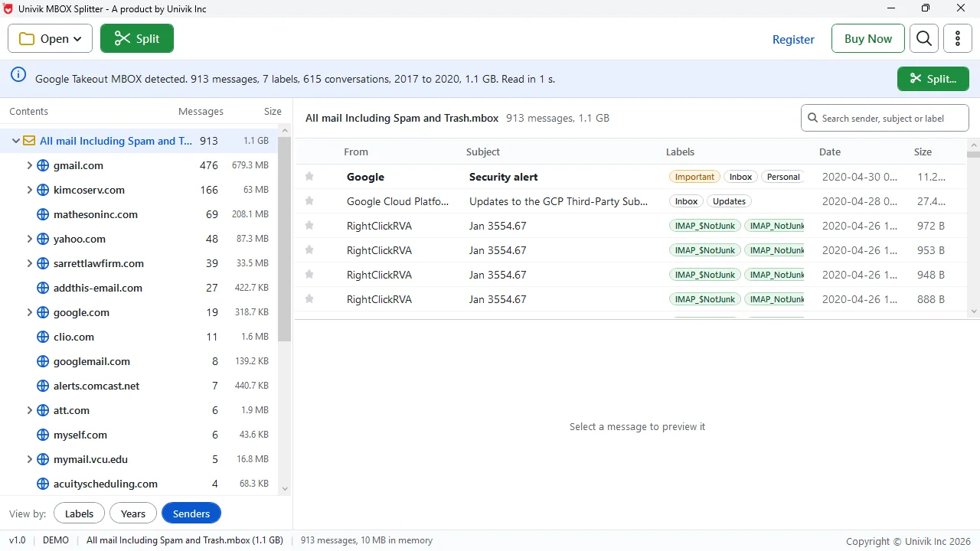The width and height of the screenshot is (980, 551).
Task: Switch view to Years
Action: coord(133,514)
